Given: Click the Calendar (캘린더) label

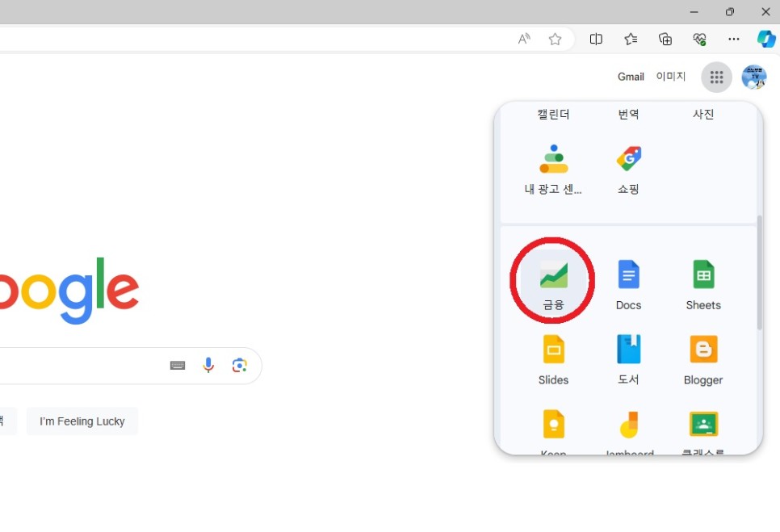Looking at the screenshot, I should 553,115.
